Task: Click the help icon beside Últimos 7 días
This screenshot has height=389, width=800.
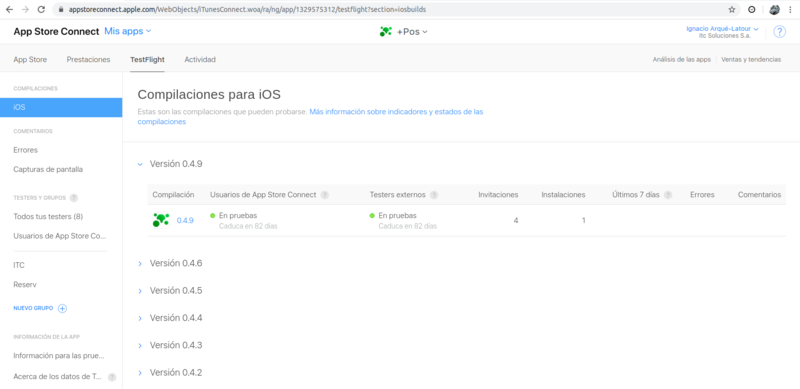Action: point(668,195)
